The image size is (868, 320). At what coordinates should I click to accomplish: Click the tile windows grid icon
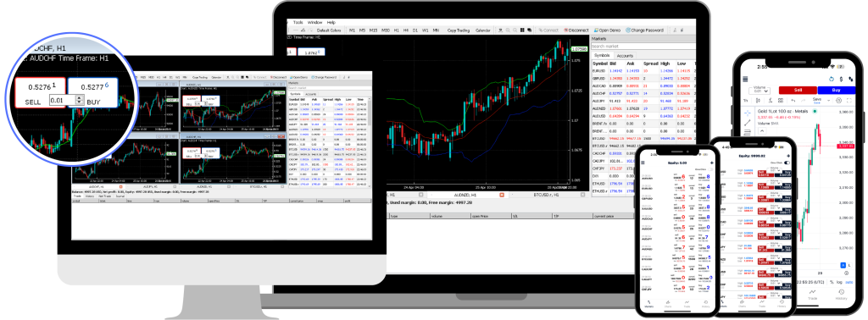(522, 30)
